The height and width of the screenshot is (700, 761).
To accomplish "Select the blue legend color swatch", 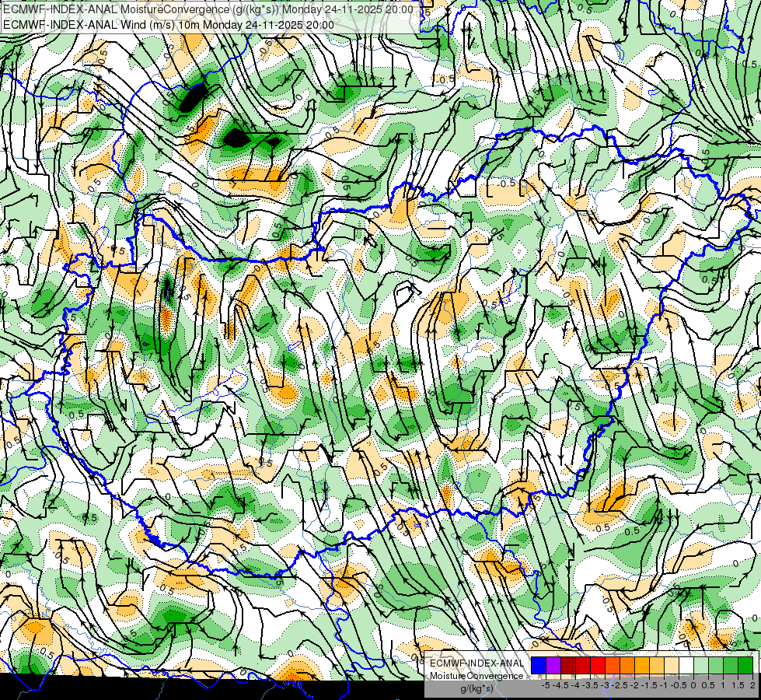I will [539, 665].
